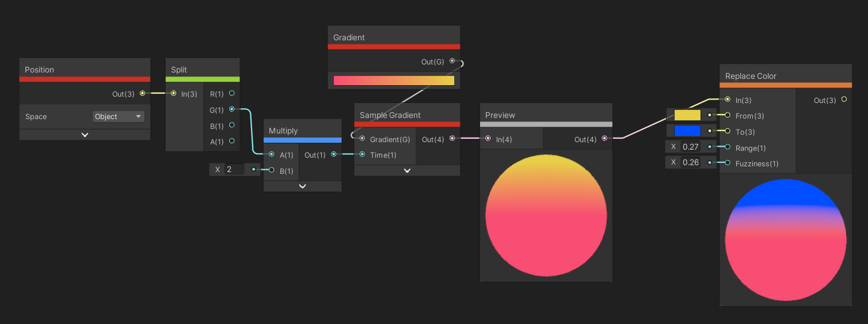Click the Split node A(1) output port
868x324 pixels.
(231, 141)
